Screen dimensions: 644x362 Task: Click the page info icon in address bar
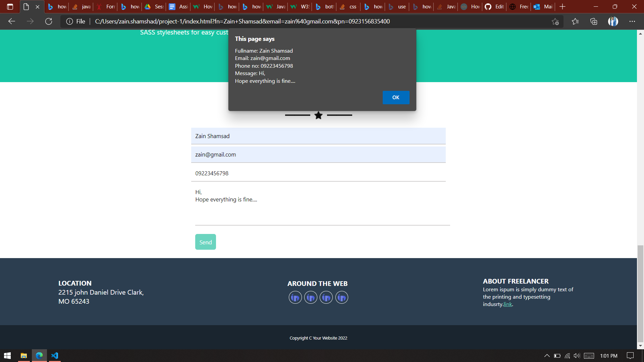click(69, 21)
